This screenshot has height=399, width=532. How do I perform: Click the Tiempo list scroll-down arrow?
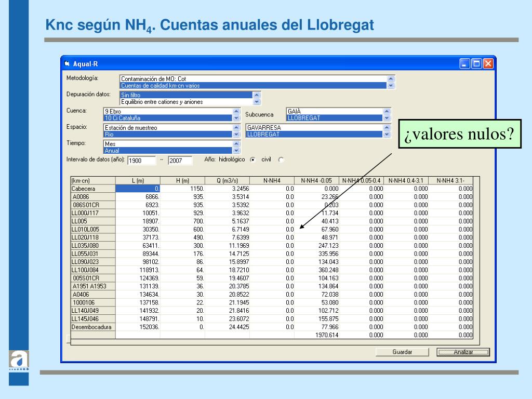click(x=236, y=151)
